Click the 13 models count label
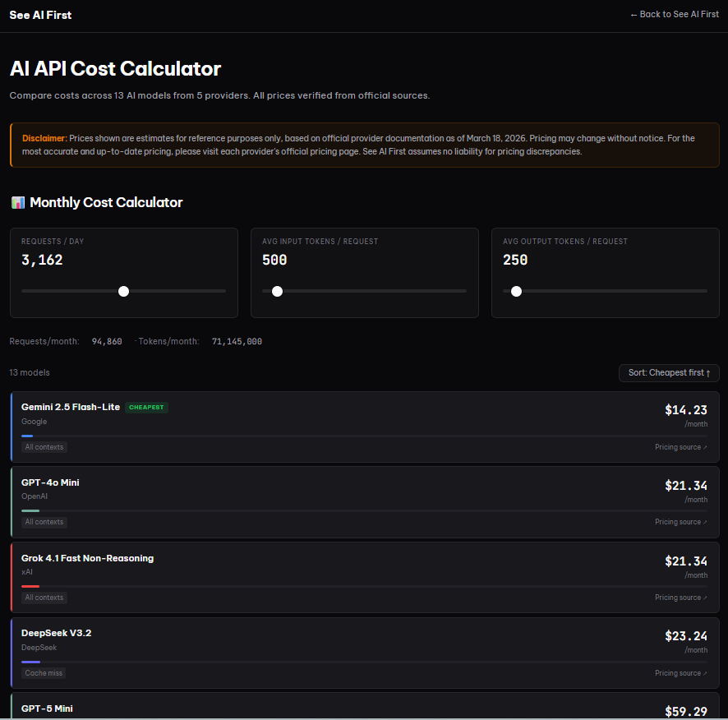Image resolution: width=728 pixels, height=720 pixels. click(x=30, y=373)
